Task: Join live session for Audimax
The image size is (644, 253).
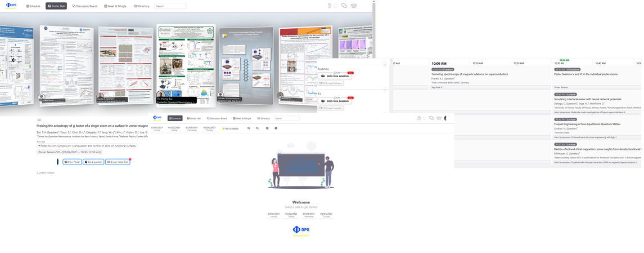Action: 335,76
